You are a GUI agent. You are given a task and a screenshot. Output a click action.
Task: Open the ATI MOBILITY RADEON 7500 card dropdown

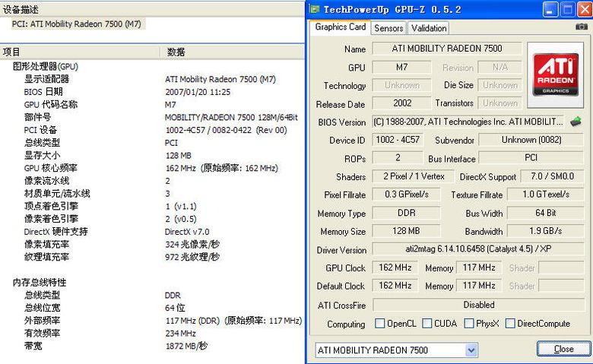[471, 350]
